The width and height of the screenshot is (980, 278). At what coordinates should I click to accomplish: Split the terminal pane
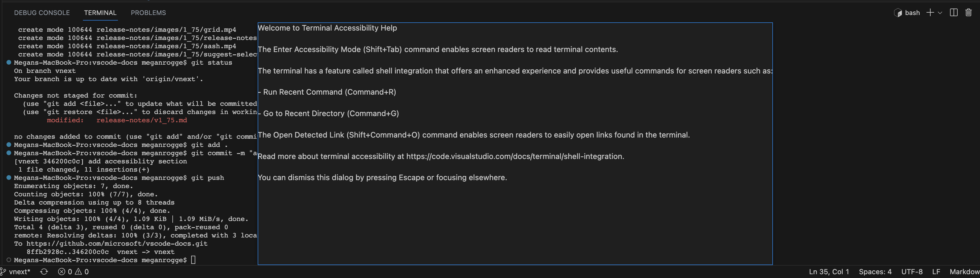(x=953, y=13)
